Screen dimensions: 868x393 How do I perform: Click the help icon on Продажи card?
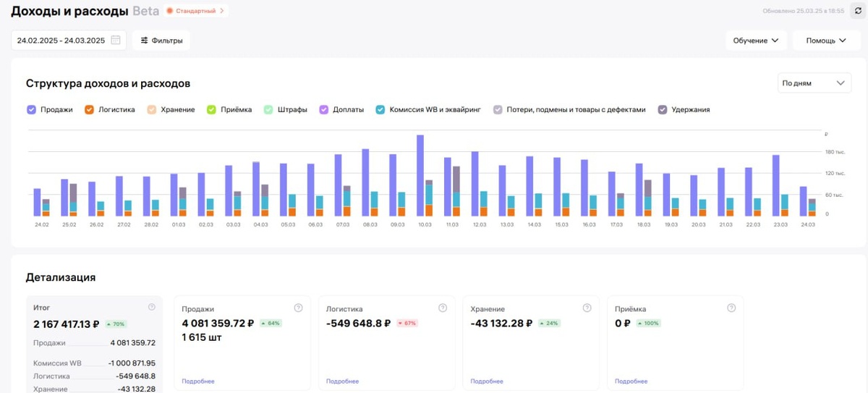tap(298, 308)
